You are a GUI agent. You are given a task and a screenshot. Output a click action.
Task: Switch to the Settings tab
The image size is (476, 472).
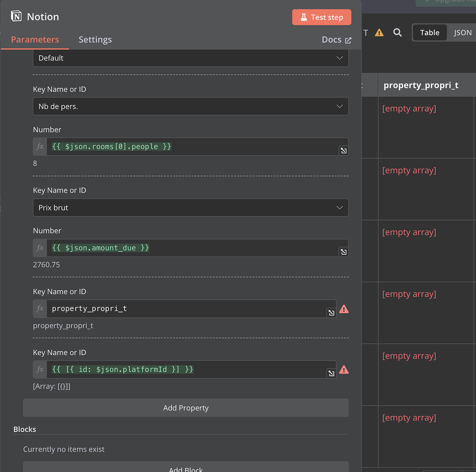95,39
